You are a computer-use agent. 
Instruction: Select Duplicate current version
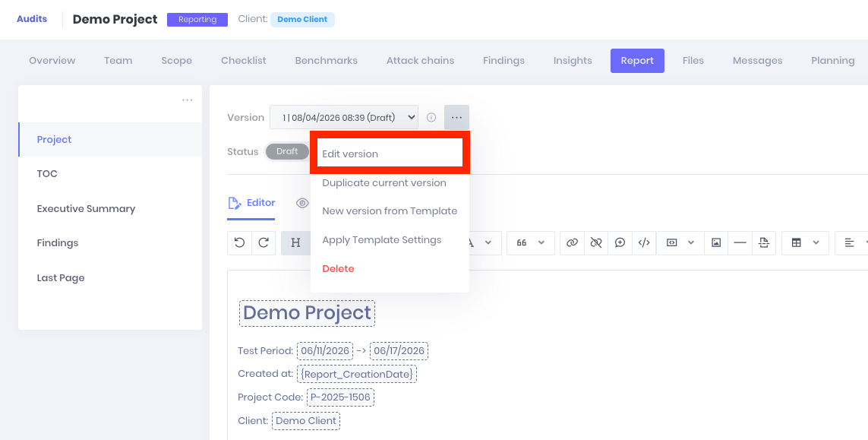coord(384,183)
